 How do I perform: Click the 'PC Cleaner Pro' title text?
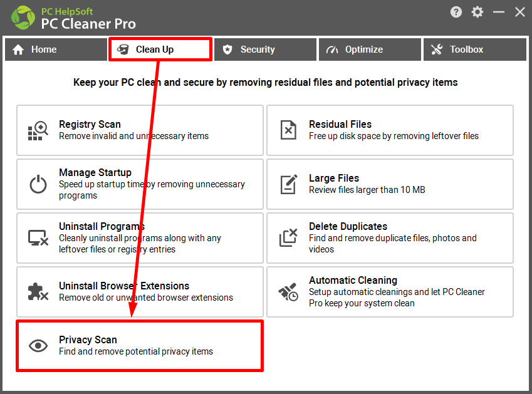click(88, 24)
